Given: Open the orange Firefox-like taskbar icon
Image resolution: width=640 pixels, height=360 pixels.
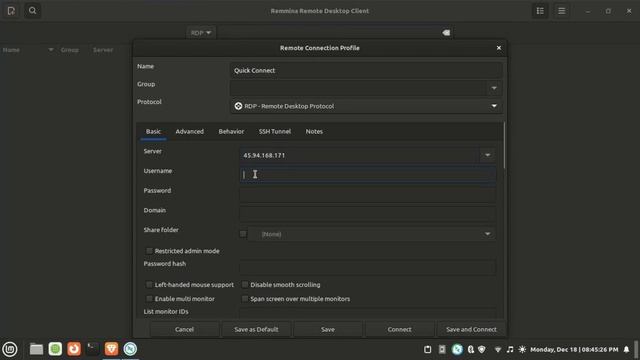Looking at the screenshot, I should click(x=74, y=349).
